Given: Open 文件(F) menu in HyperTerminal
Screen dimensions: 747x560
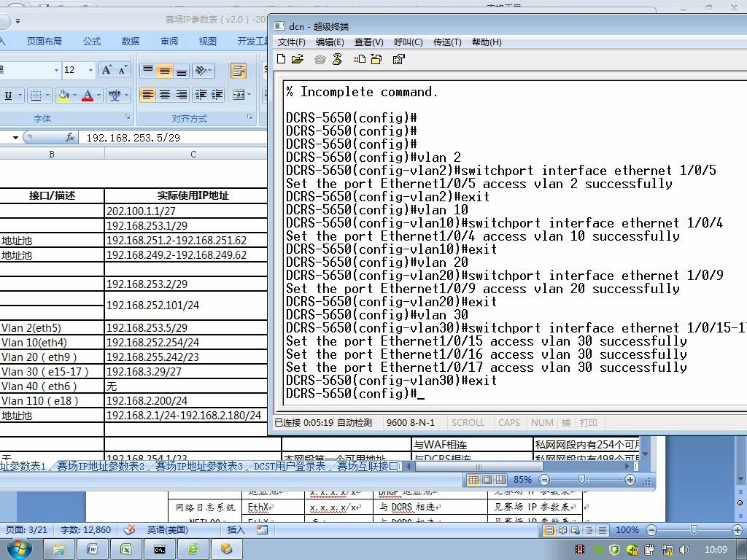Looking at the screenshot, I should pos(292,42).
